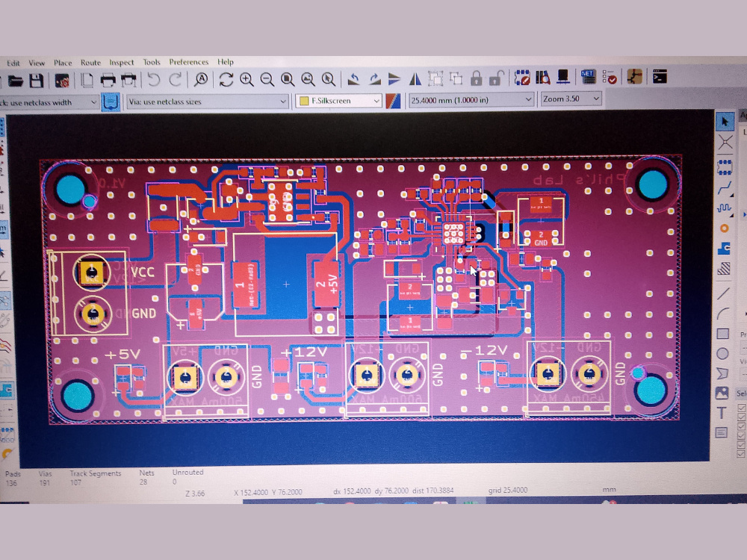Pick the Draw Rectangle tool
This screenshot has height=560, width=747.
click(x=723, y=334)
